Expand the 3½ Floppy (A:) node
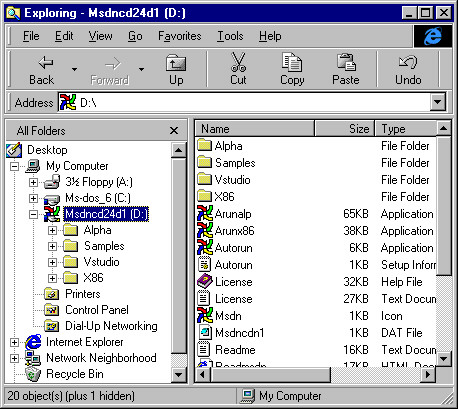This screenshot has height=409, width=458. (x=33, y=182)
